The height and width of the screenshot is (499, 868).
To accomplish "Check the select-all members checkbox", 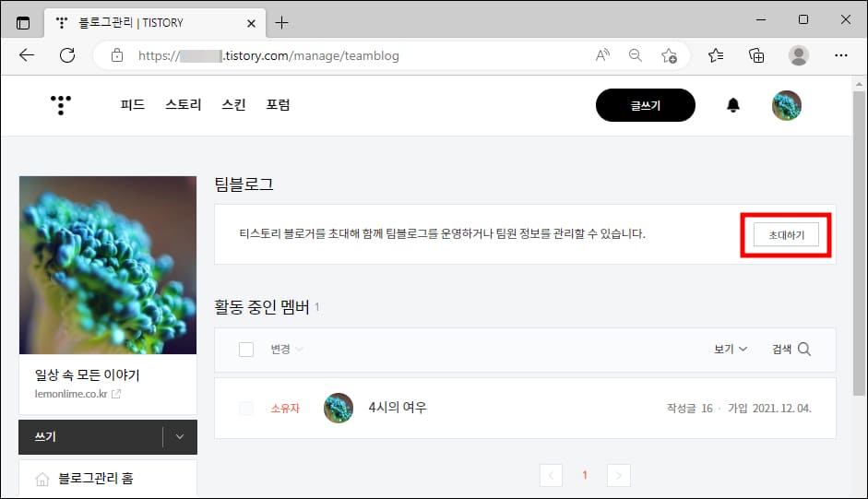I will (246, 350).
